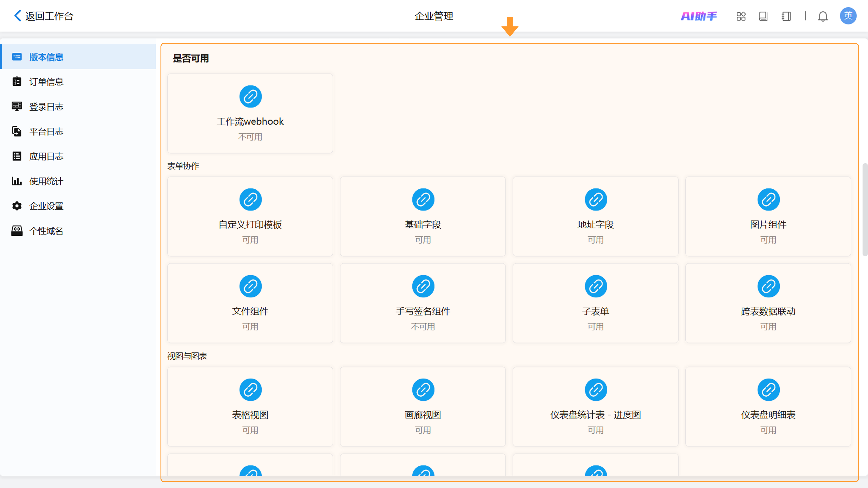Open 登录日志 in the sidebar
Image resolution: width=868 pixels, height=488 pixels.
pyautogui.click(x=78, y=107)
